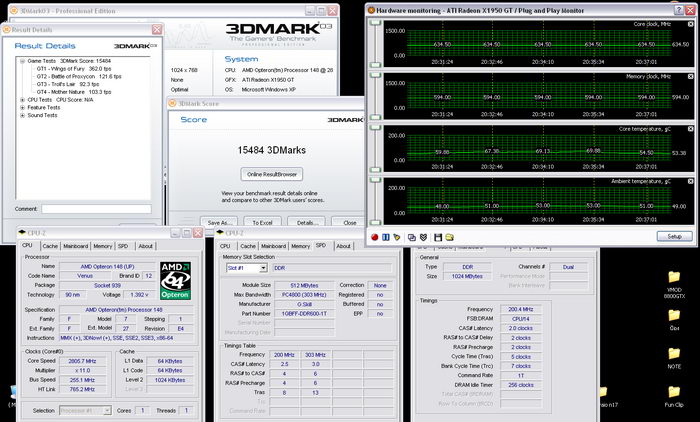Click the AMD64 Opteron logo in CPU-Z
Viewport: 700px width, 422px height.
click(175, 280)
